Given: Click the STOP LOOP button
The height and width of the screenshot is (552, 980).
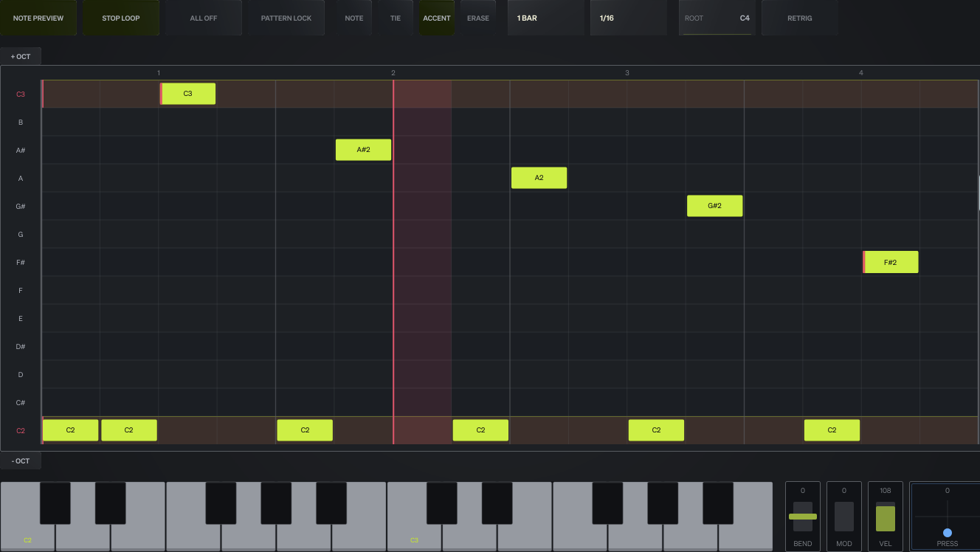Looking at the screenshot, I should tap(121, 18).
